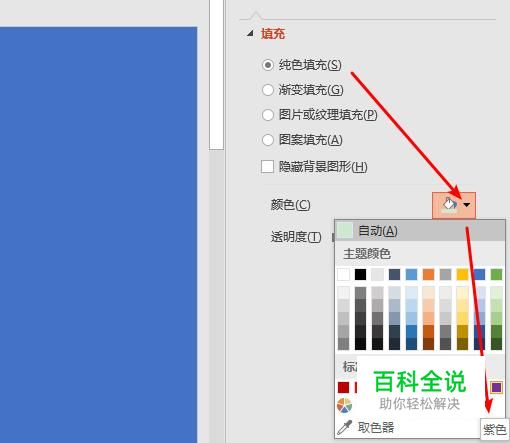Viewport: 510px width, 443px height.
Task: Click the vertical scrollbar beside the slide
Action: 216,75
